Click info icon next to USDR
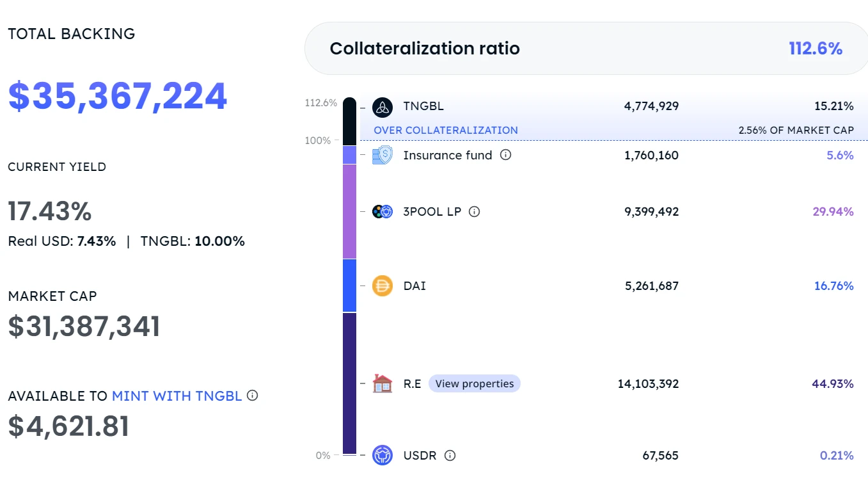This screenshot has width=868, height=482. (x=450, y=455)
